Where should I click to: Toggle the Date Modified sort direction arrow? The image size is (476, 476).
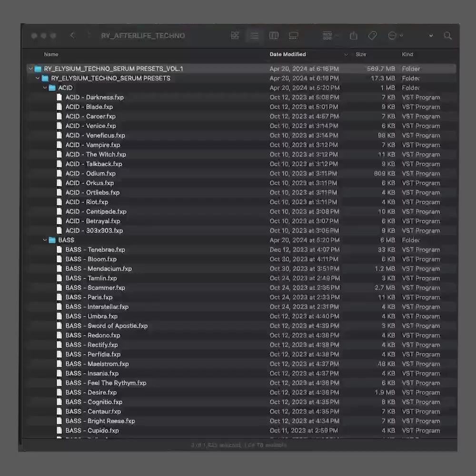(346, 55)
